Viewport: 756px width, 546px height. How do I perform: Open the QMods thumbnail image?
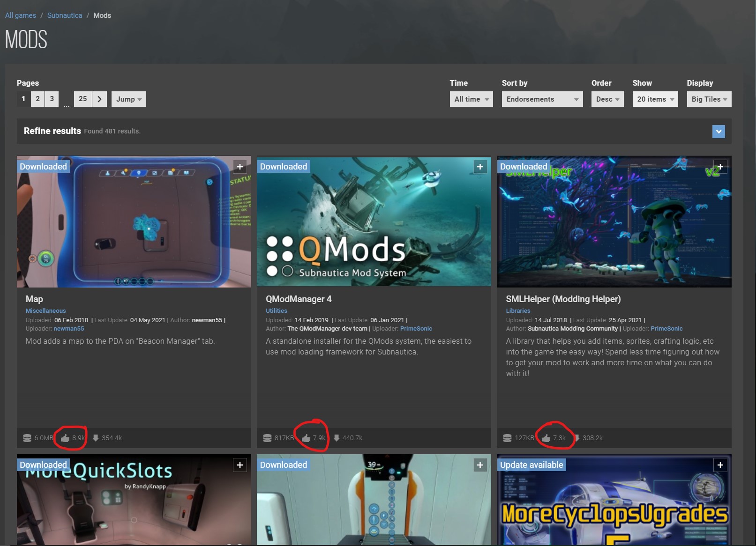click(374, 222)
